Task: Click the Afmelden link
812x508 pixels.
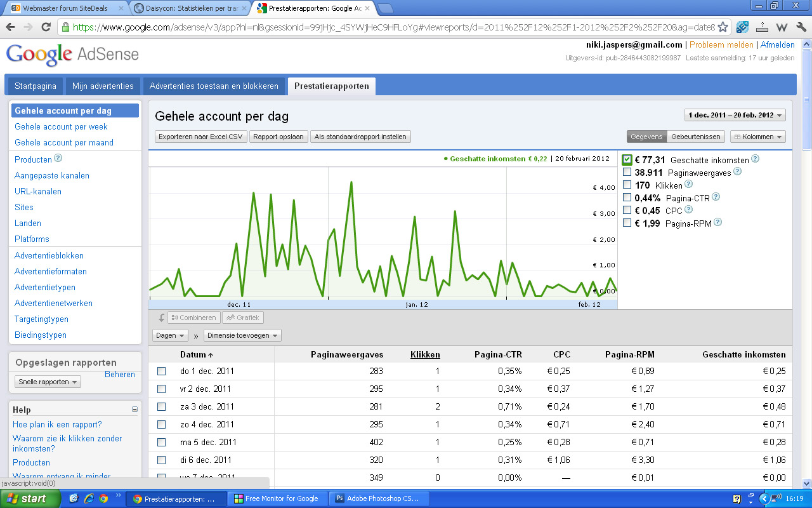Action: pos(778,45)
